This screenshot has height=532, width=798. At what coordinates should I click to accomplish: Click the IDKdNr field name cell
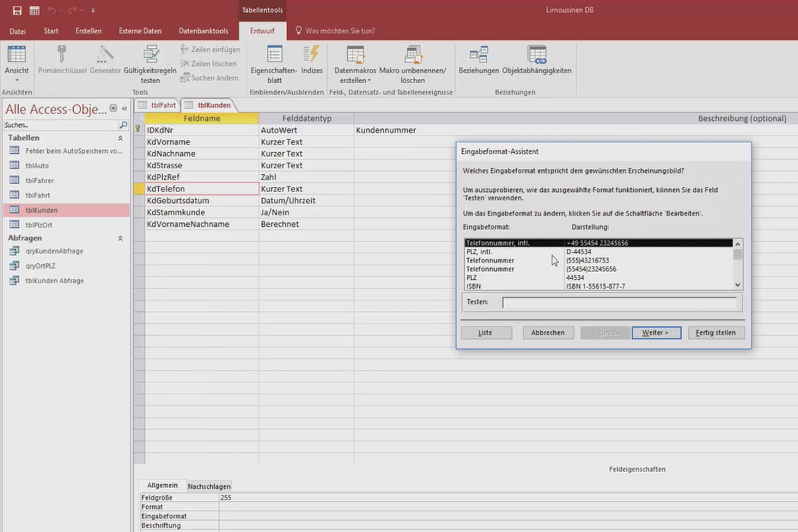pos(201,130)
